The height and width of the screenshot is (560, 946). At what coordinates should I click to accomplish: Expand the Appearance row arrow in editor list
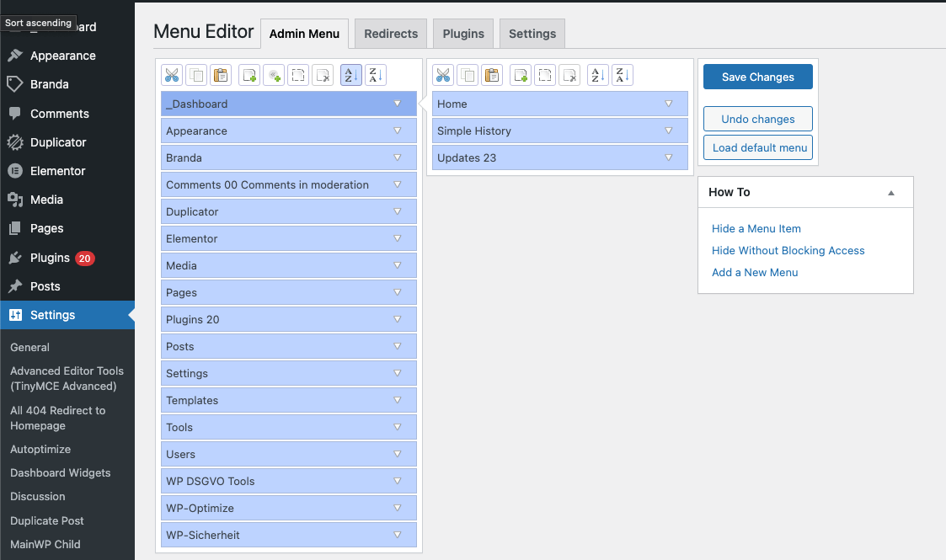point(397,131)
